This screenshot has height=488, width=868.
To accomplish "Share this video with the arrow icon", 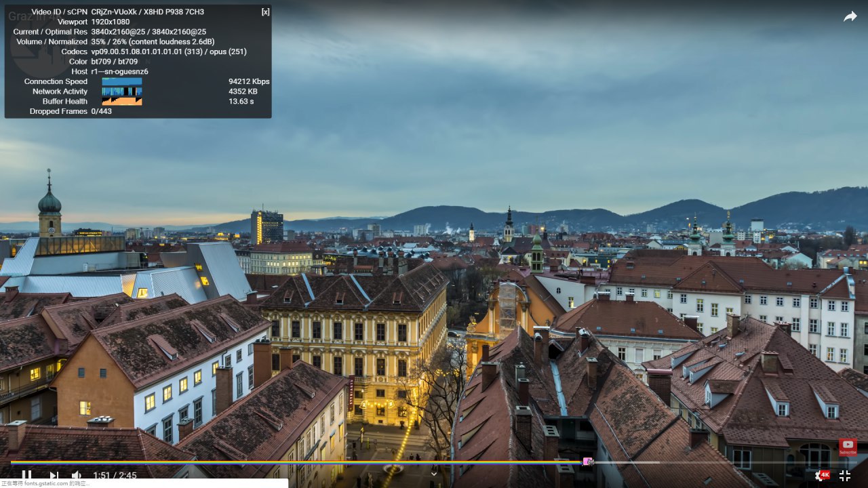I will [x=850, y=17].
